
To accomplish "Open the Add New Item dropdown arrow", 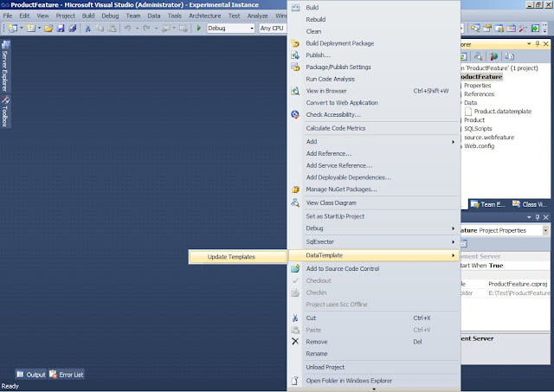I will tap(39, 29).
